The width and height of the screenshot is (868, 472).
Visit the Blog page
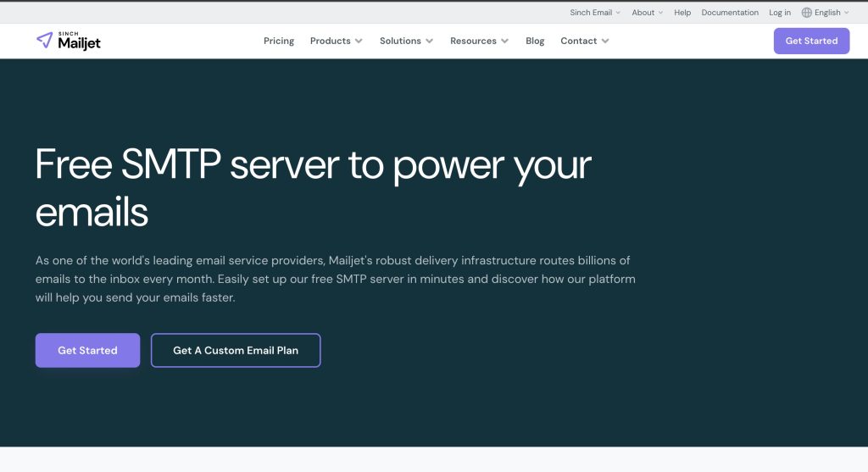tap(535, 41)
